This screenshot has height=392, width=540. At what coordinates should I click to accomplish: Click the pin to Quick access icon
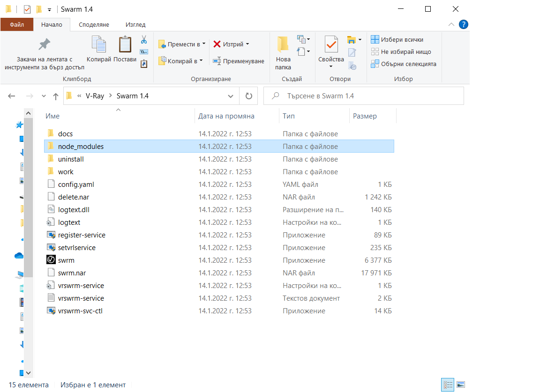coord(44,44)
